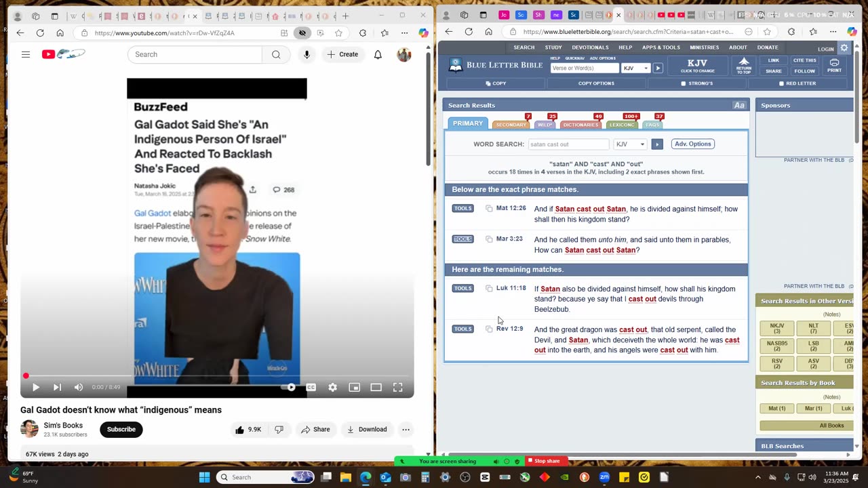Click the COPY button

pyautogui.click(x=496, y=83)
